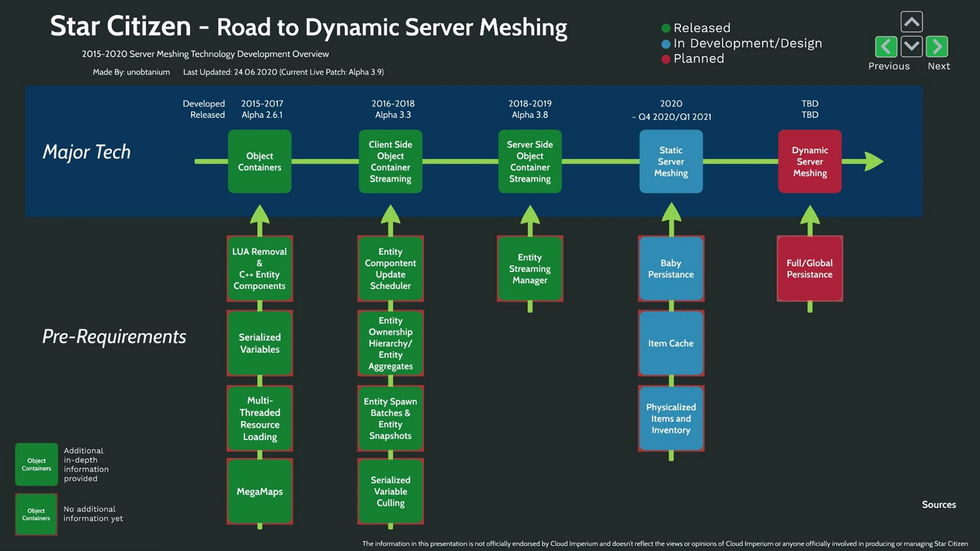Screen dimensions: 980x551
Task: Click the Static Server Meshing box
Action: point(671,162)
